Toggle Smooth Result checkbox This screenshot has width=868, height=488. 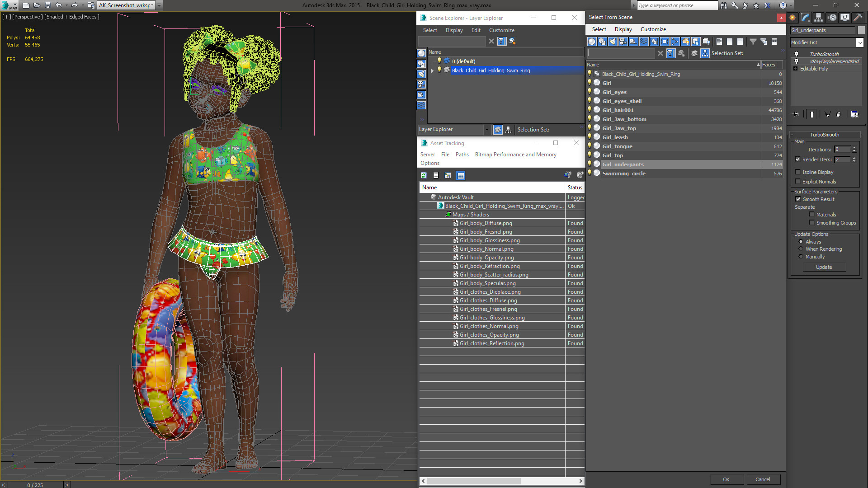click(x=798, y=199)
